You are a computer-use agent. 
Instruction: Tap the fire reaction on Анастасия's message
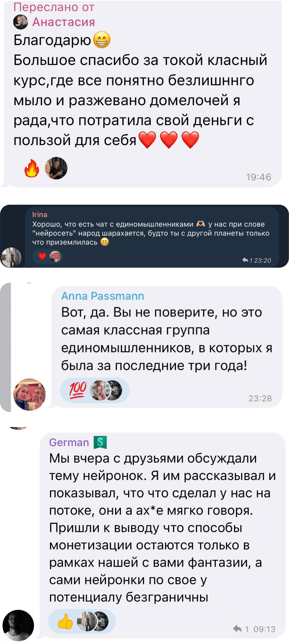point(32,168)
